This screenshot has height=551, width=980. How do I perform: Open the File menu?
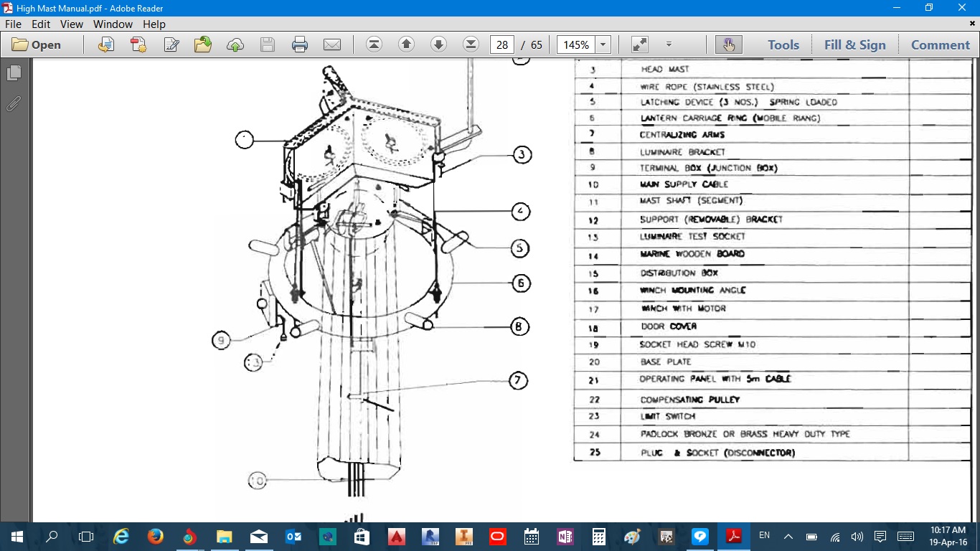[14, 24]
